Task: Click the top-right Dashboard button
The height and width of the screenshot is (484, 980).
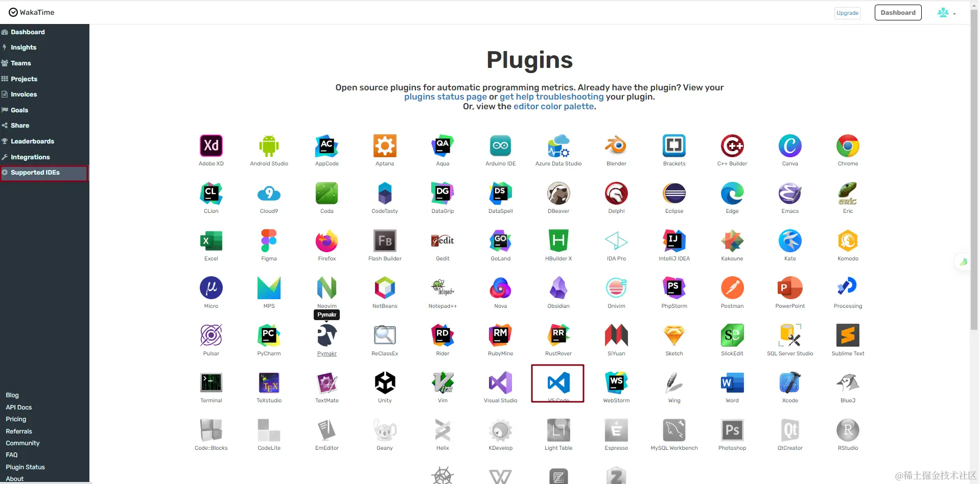Action: tap(898, 12)
